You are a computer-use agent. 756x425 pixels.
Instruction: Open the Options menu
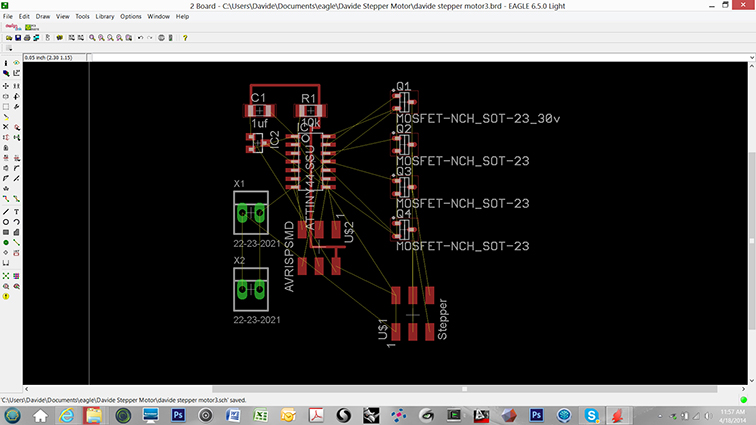[131, 16]
